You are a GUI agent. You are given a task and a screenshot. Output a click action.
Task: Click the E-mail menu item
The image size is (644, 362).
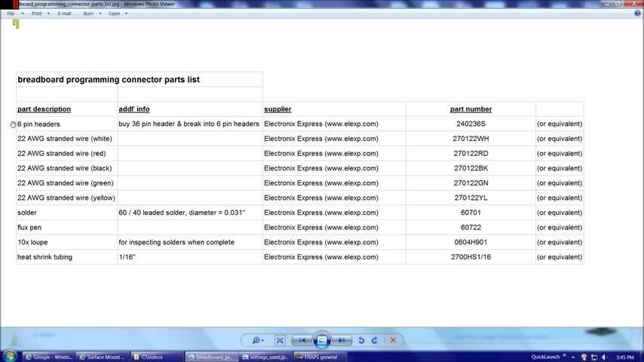point(65,14)
